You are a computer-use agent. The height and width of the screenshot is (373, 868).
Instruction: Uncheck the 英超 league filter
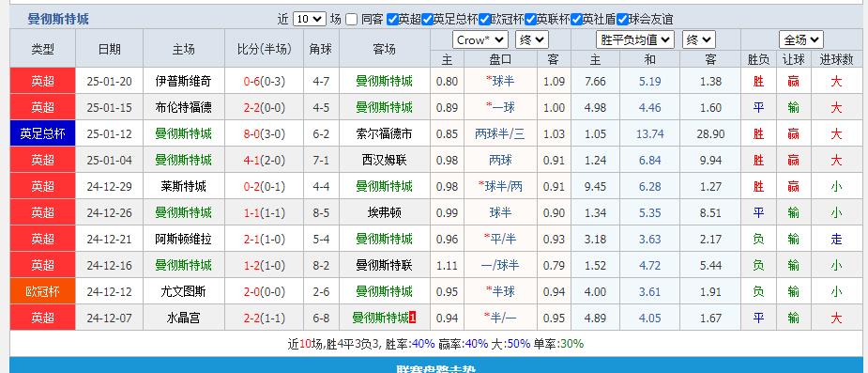click(x=392, y=20)
